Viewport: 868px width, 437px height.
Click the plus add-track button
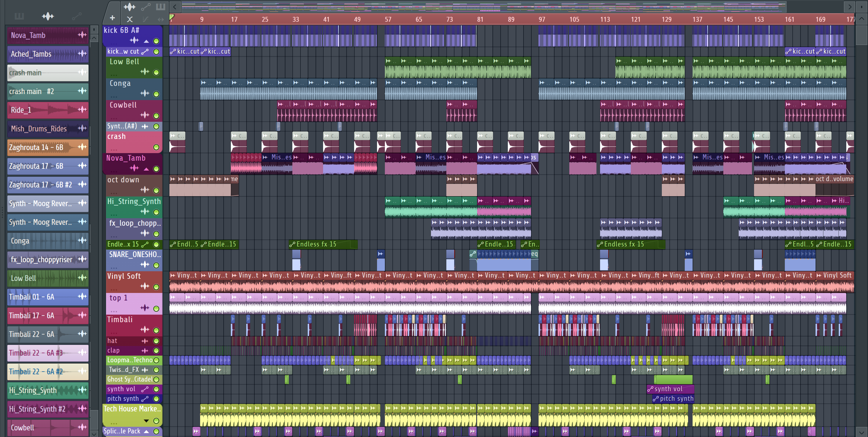click(112, 18)
